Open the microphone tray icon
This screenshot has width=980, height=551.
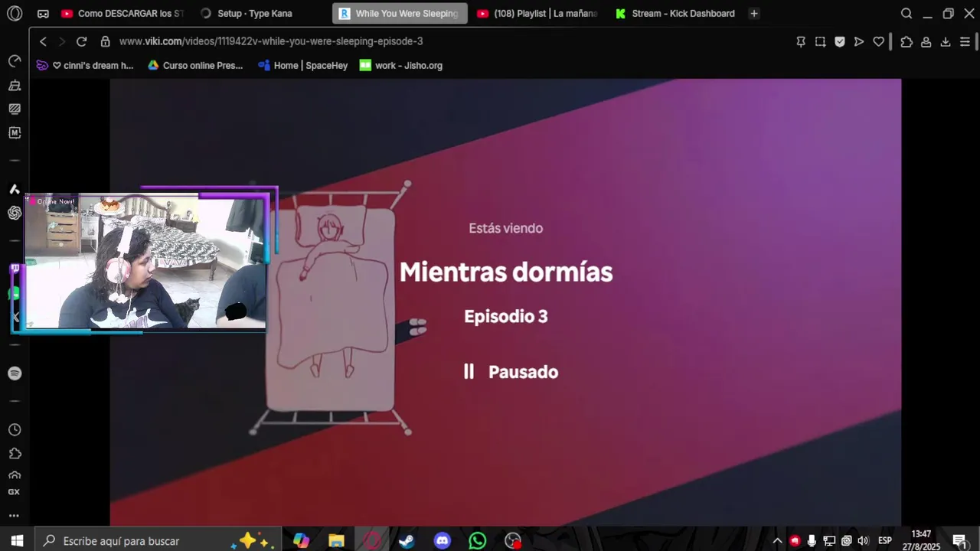(x=812, y=541)
